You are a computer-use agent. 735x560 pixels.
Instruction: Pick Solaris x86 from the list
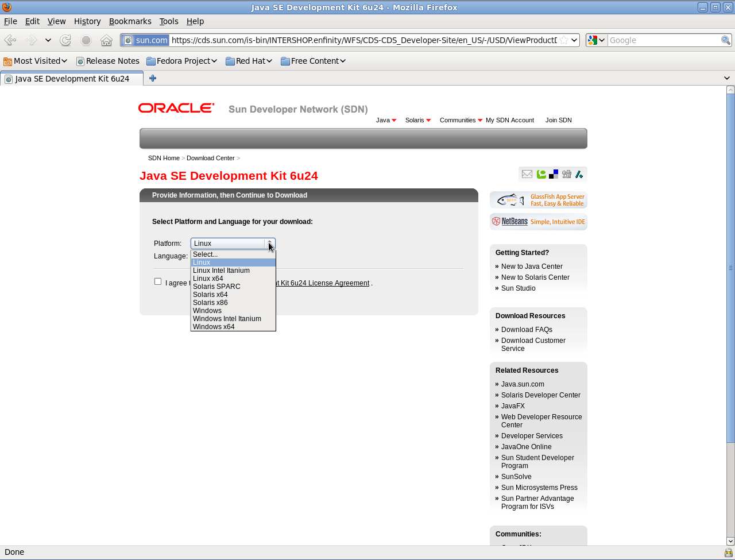233,303
